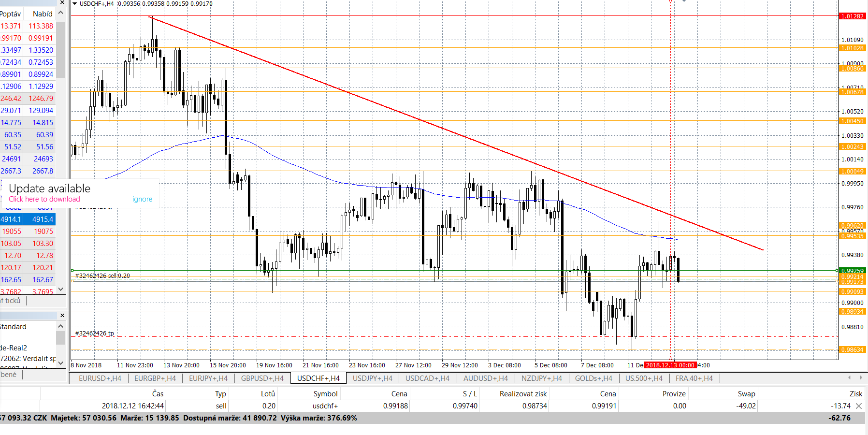Select Market Watch row with ask 1246.79
Screen dimensions: 868x435
[28, 99]
